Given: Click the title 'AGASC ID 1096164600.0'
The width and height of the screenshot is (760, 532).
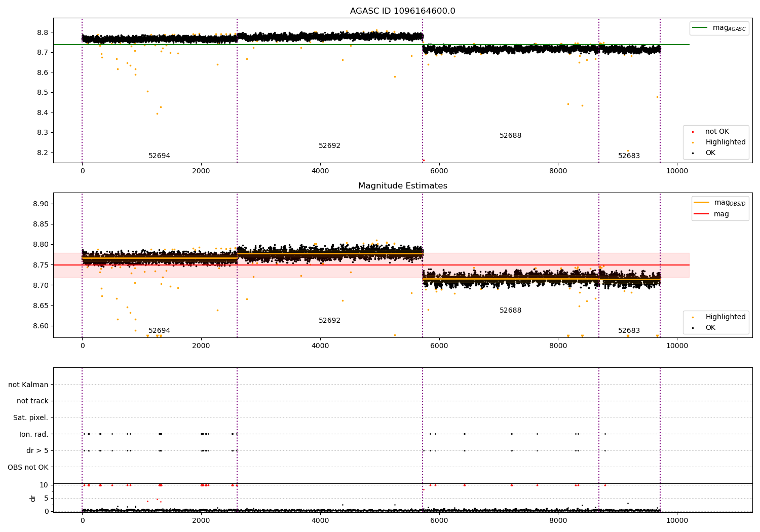Looking at the screenshot, I should coord(402,11).
